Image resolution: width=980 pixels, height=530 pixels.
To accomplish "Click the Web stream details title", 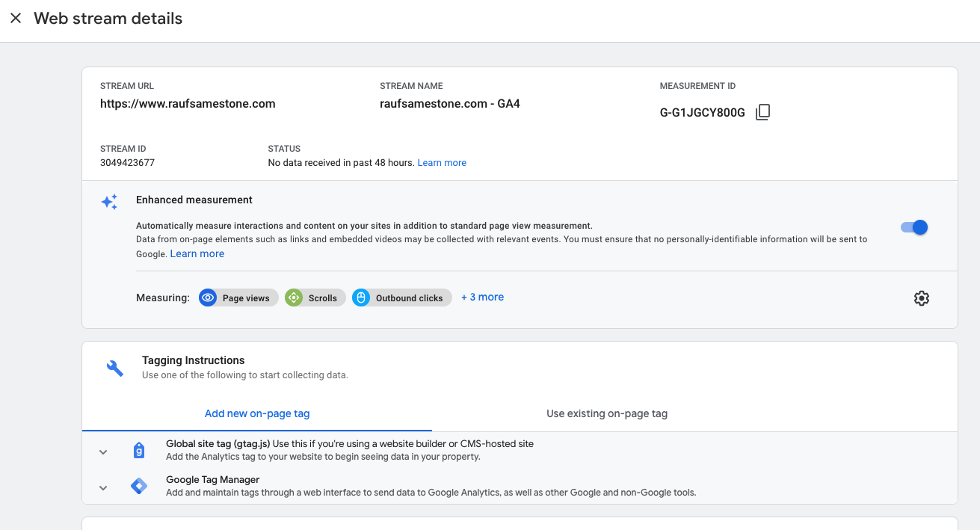I will pyautogui.click(x=108, y=19).
